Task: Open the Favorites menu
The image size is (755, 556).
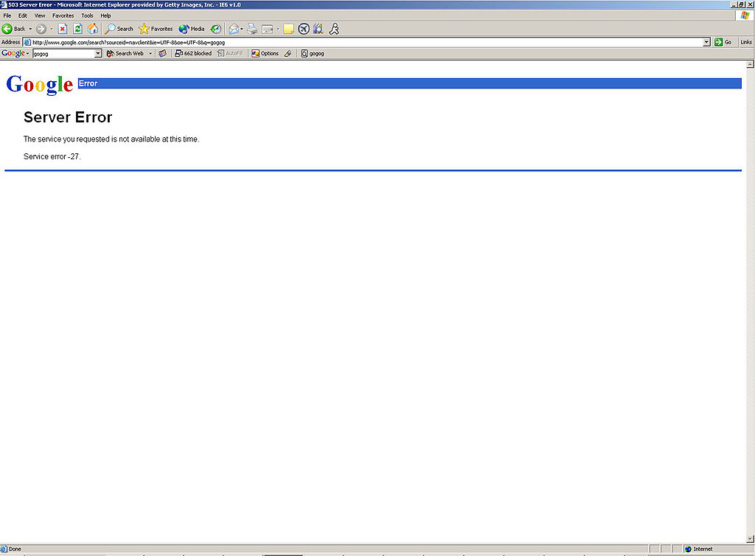Action: click(x=63, y=15)
